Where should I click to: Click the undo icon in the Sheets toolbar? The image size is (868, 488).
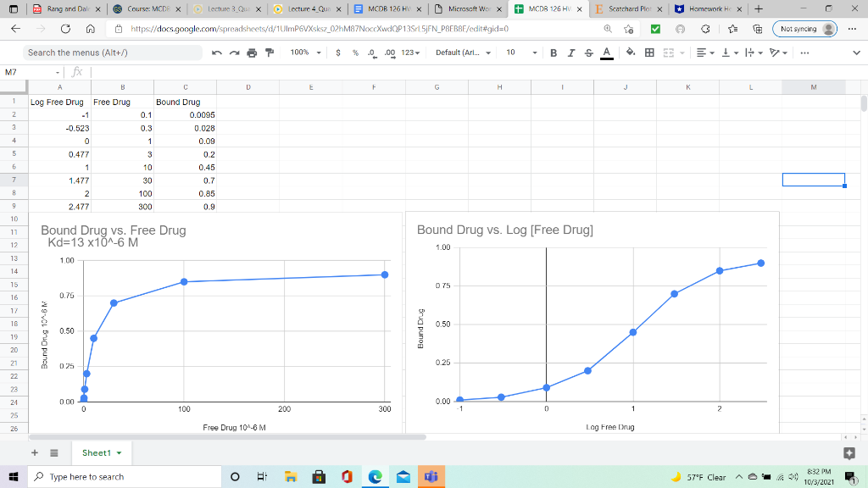point(216,53)
